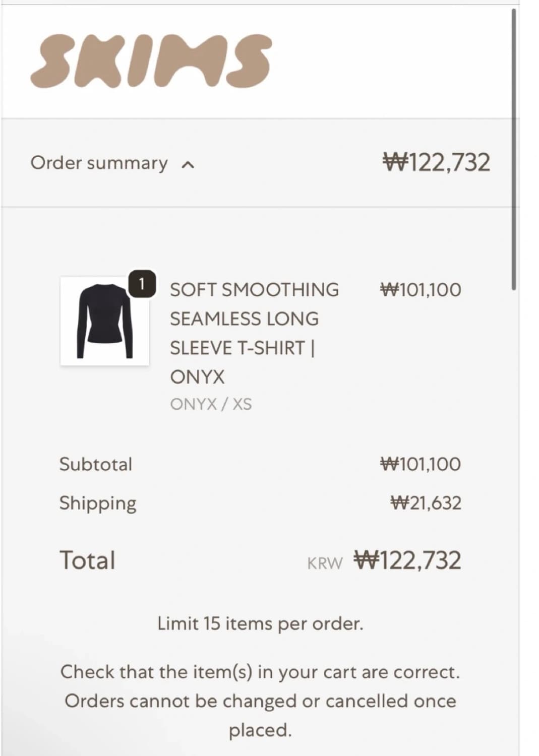Click the SKIMS logo
This screenshot has width=539, height=756.
pyautogui.click(x=151, y=61)
